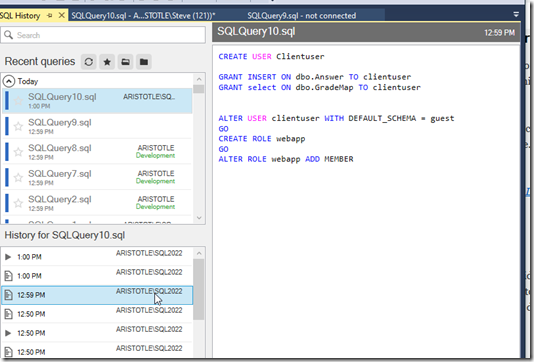Click the History for SQLQuery10.sql heading
The image size is (534, 362).
click(x=65, y=235)
